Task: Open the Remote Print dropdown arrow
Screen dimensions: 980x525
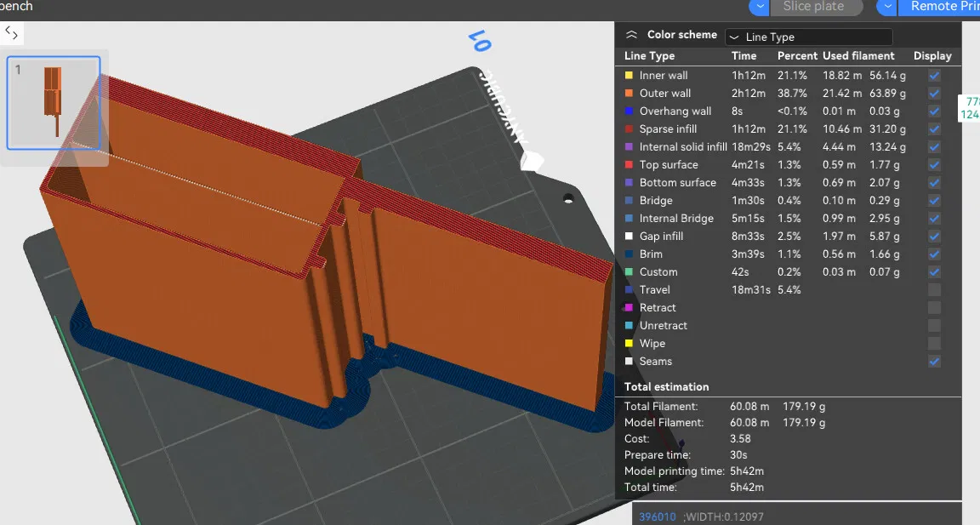Action: (886, 8)
